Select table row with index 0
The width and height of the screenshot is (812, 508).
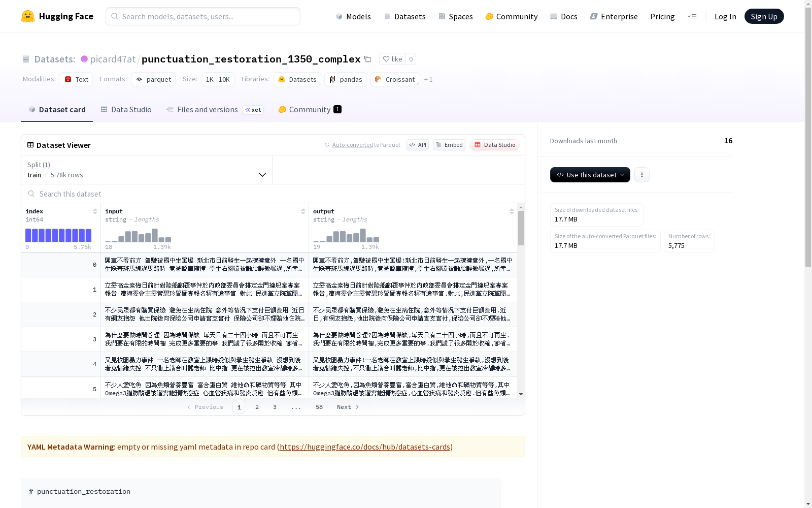(x=269, y=265)
